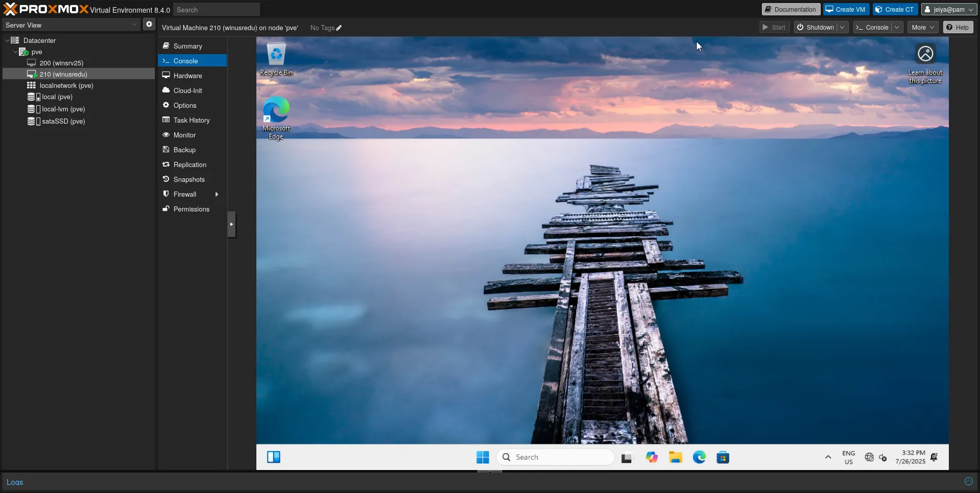The image size is (980, 493).
Task: Click the Create VM button
Action: pyautogui.click(x=846, y=10)
